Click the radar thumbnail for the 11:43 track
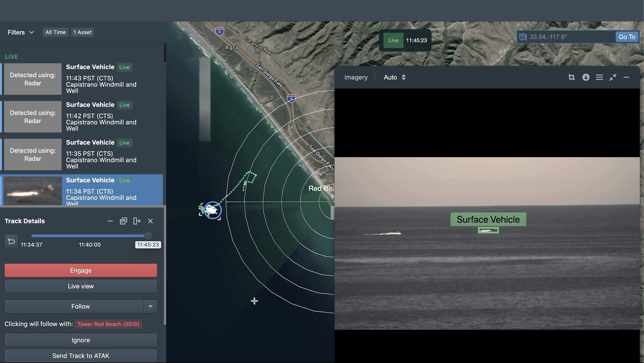Image resolution: width=644 pixels, height=363 pixels. tap(33, 79)
